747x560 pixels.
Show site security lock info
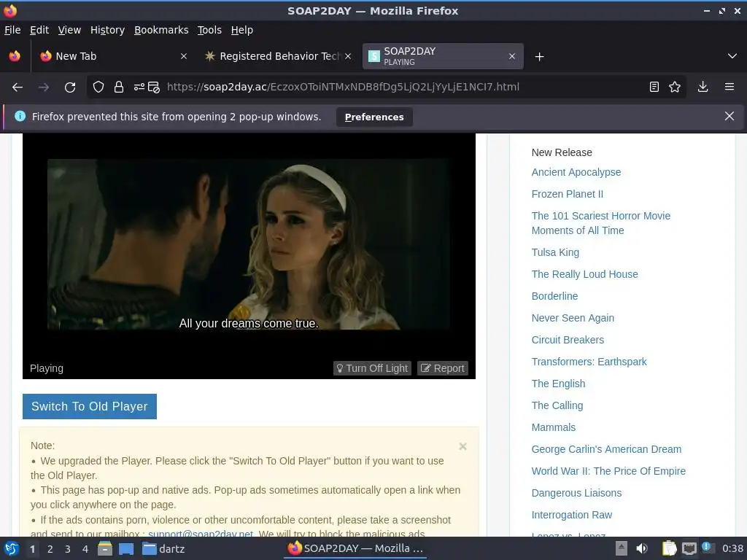pos(119,87)
